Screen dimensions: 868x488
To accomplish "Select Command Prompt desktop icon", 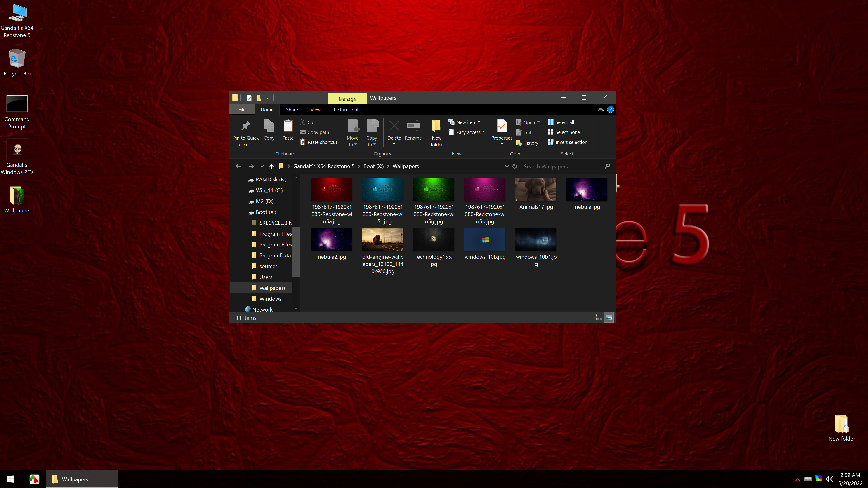I will point(17,112).
